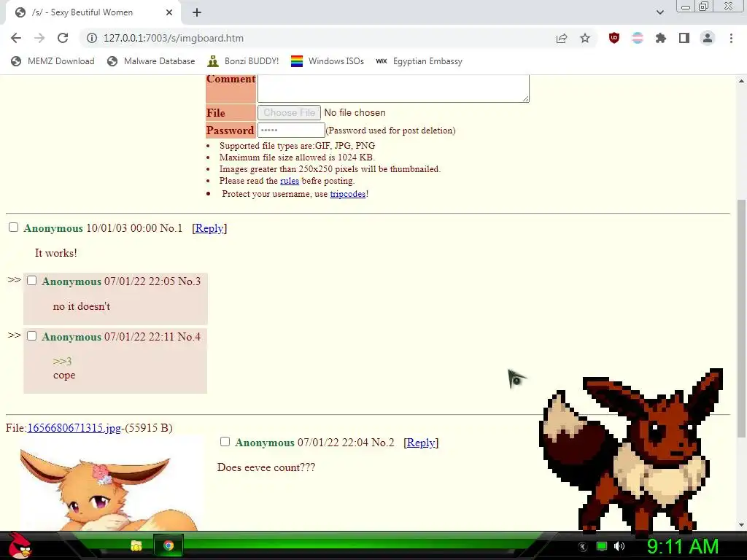The image size is (747, 560).
Task: Open the Extensions puzzle piece menu
Action: point(661,38)
